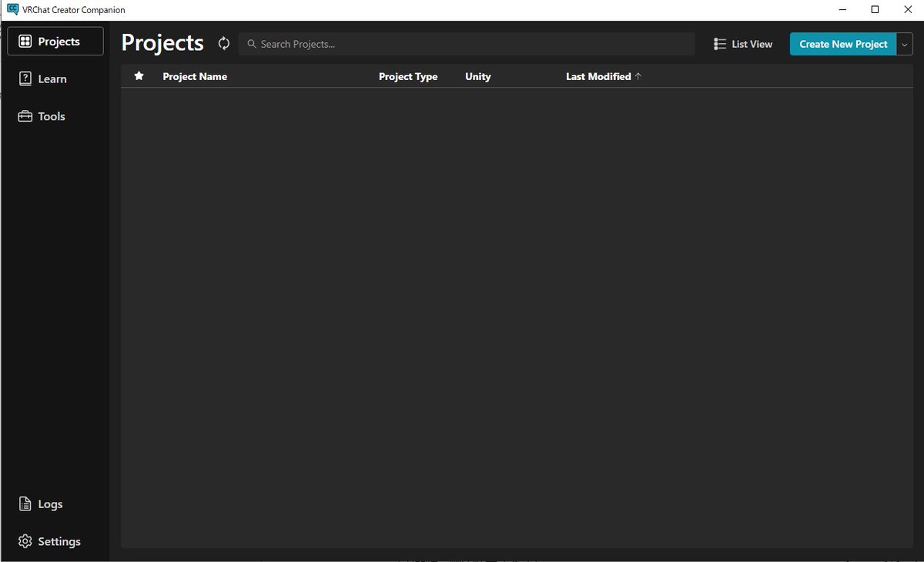Refresh the projects list icon
The image size is (924, 562).
(224, 44)
